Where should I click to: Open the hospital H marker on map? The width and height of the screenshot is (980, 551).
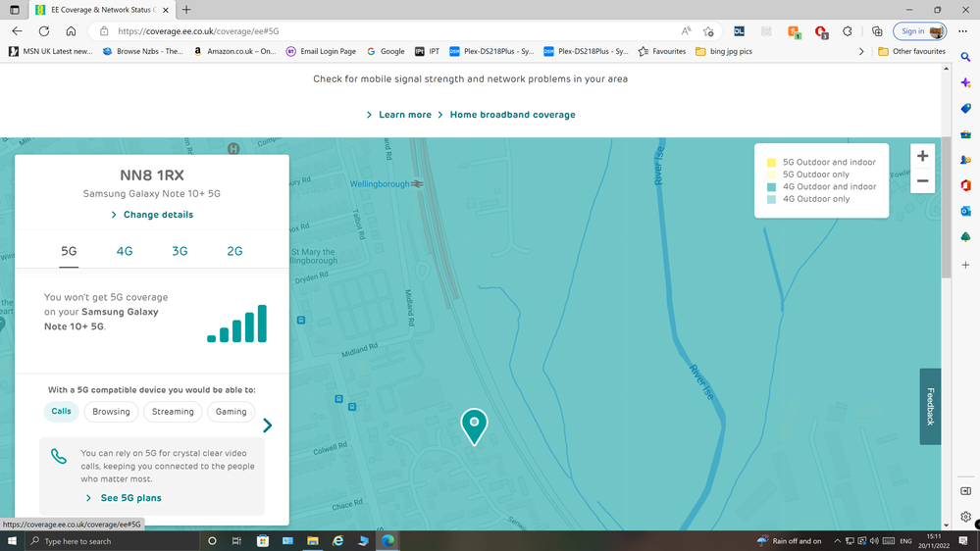(x=233, y=149)
